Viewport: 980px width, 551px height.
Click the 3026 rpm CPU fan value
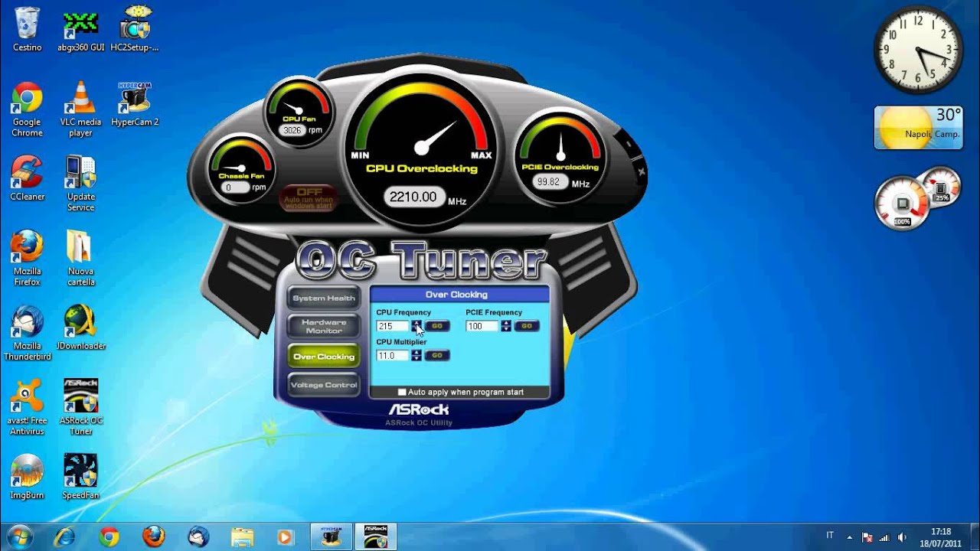[292, 130]
